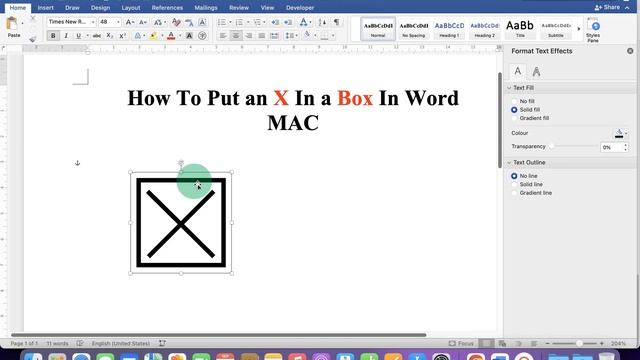Toggle Italic formatting
The width and height of the screenshot is (640, 360).
tap(66, 36)
